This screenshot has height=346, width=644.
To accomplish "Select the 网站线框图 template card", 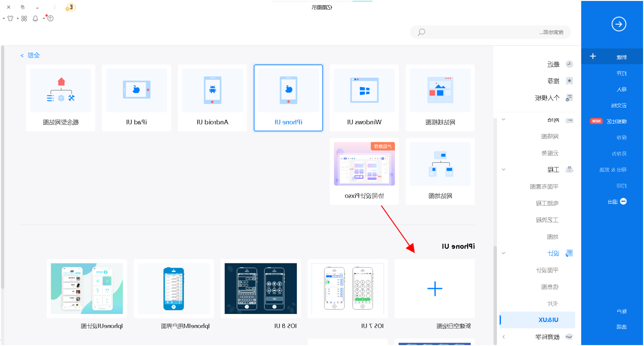I will 440,98.
